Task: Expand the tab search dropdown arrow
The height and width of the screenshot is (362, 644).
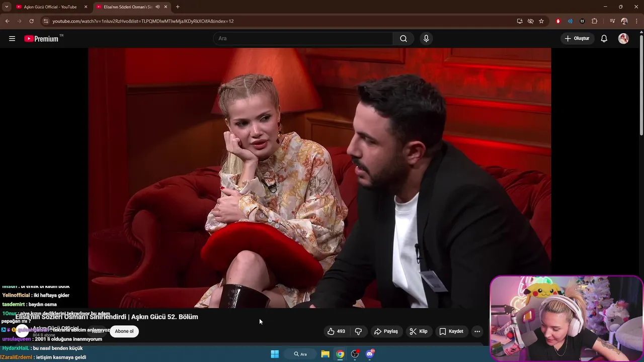Action: click(7, 7)
